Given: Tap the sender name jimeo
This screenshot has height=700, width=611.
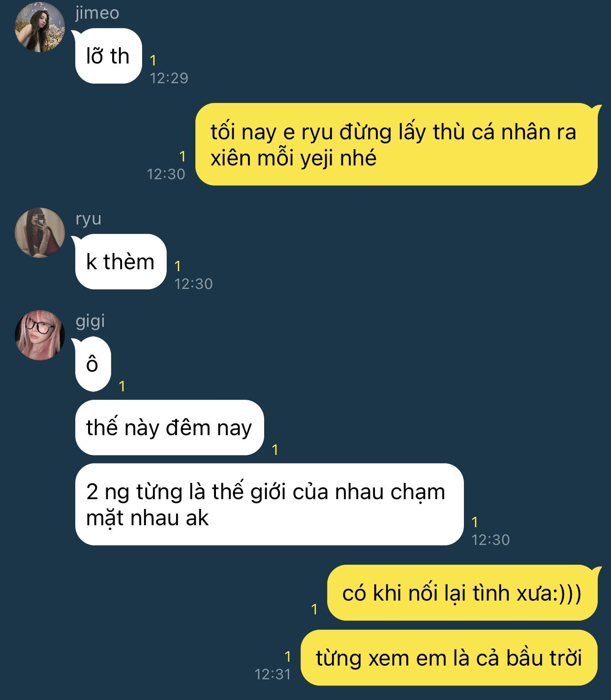Looking at the screenshot, I should click(97, 13).
